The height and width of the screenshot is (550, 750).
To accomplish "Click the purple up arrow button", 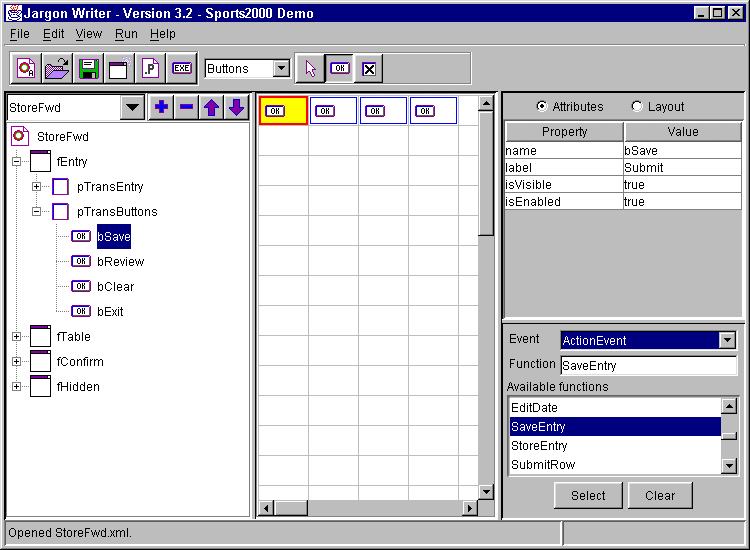I will pyautogui.click(x=211, y=107).
